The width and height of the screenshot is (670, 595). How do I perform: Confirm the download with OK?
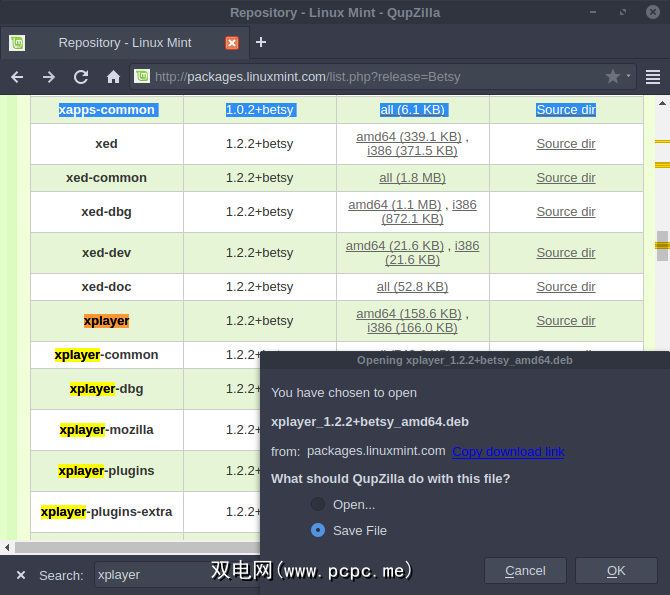point(616,571)
